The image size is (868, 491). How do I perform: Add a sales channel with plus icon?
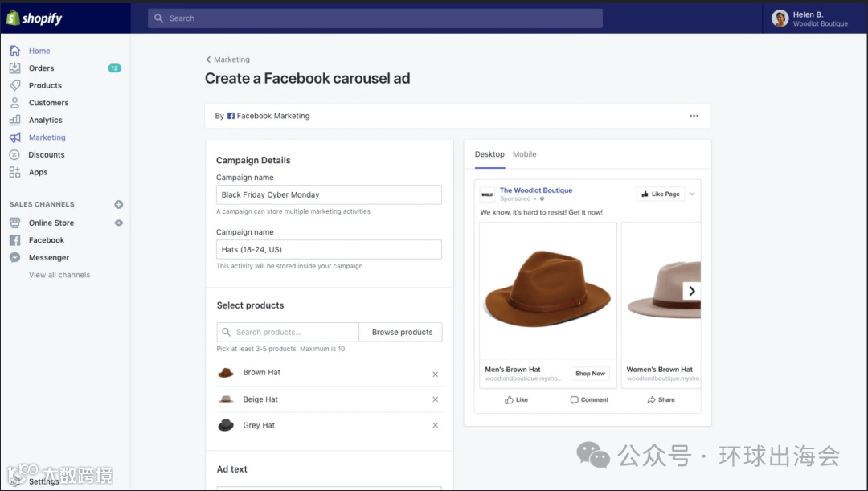pos(118,204)
